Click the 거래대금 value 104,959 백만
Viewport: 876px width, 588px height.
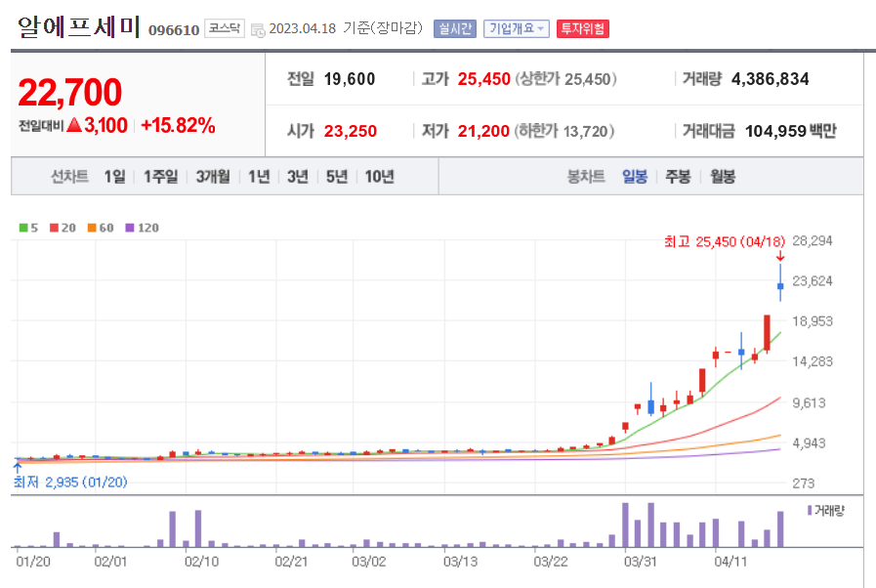point(790,131)
